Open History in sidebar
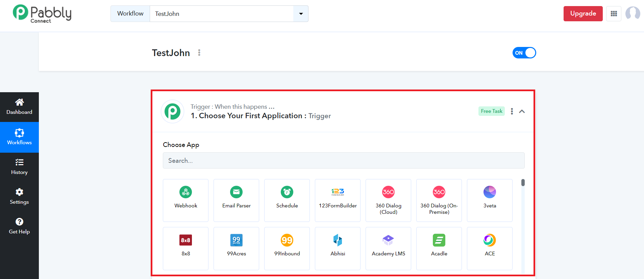The height and width of the screenshot is (279, 644). click(x=19, y=167)
